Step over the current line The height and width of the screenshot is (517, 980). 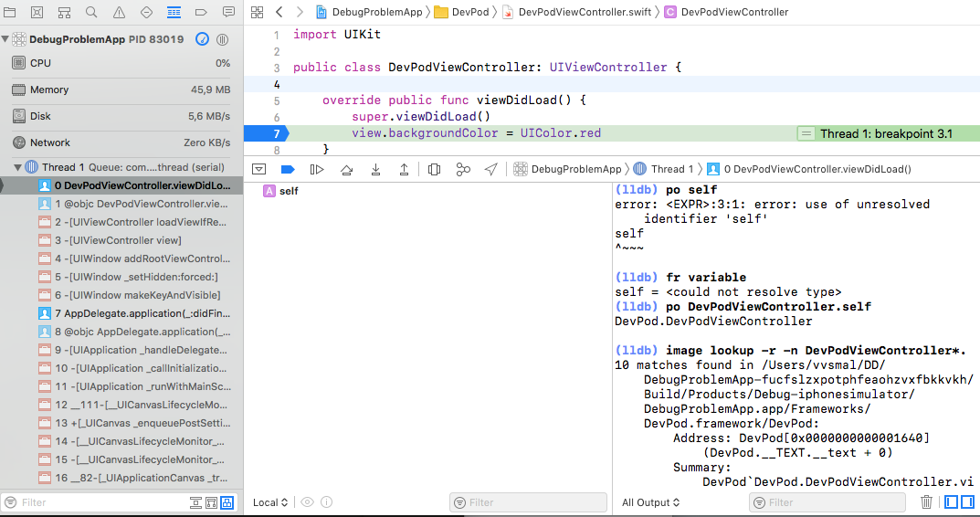(x=346, y=169)
